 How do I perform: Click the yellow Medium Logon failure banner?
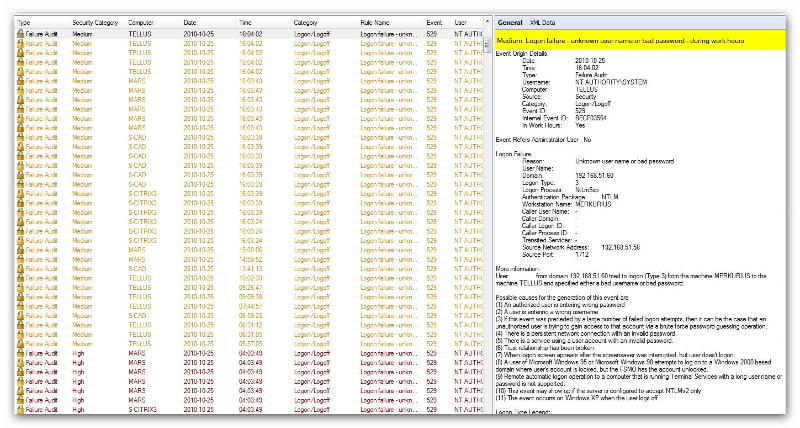point(640,40)
